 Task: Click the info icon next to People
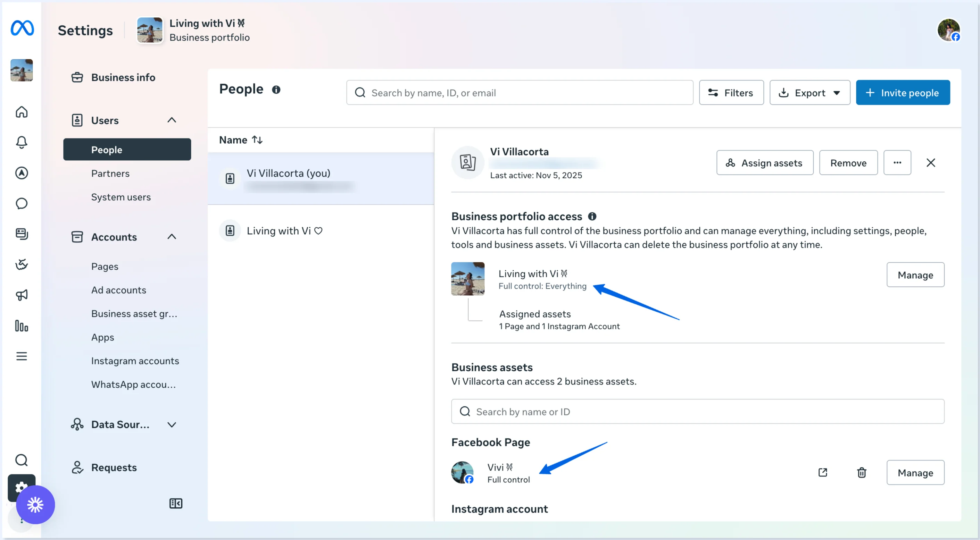276,90
